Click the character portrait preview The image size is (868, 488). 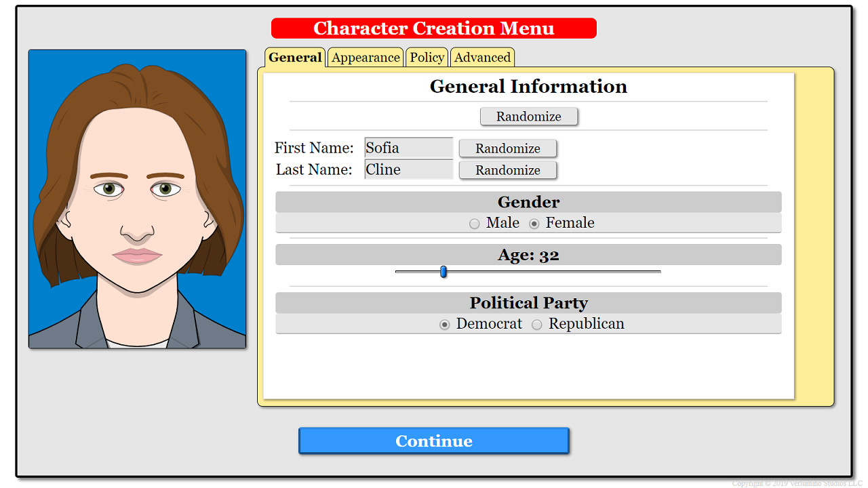pos(137,198)
